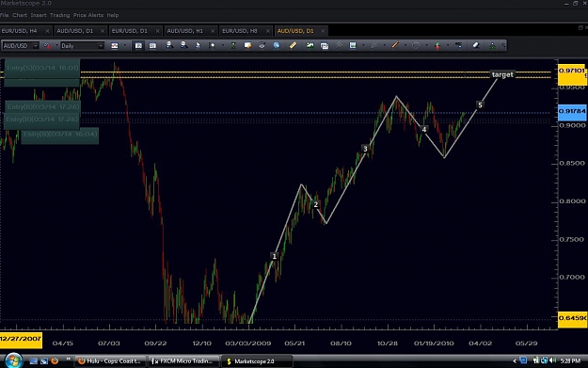Open Hulu - Cops taskbar window
Image resolution: width=588 pixels, height=368 pixels.
pos(110,361)
